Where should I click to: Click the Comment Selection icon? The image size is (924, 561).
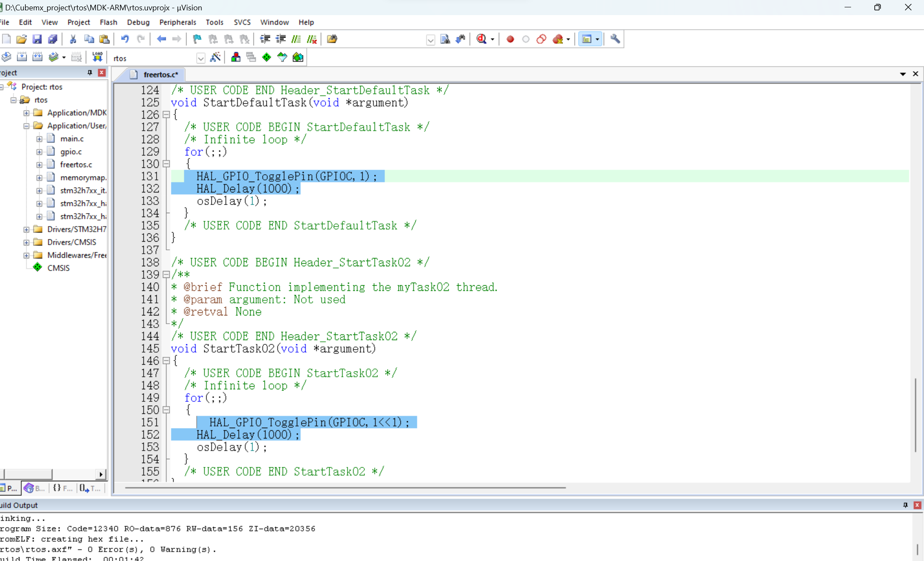[x=296, y=39]
